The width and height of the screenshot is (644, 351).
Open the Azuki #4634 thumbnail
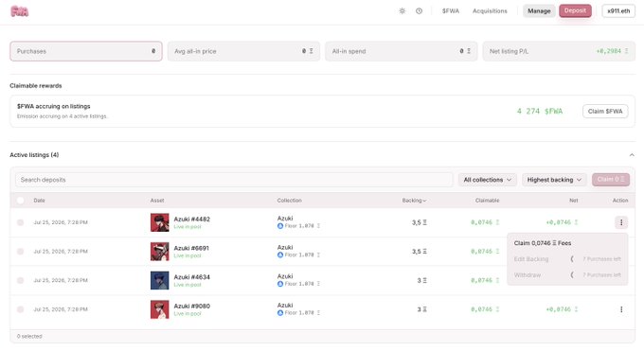[x=159, y=280]
